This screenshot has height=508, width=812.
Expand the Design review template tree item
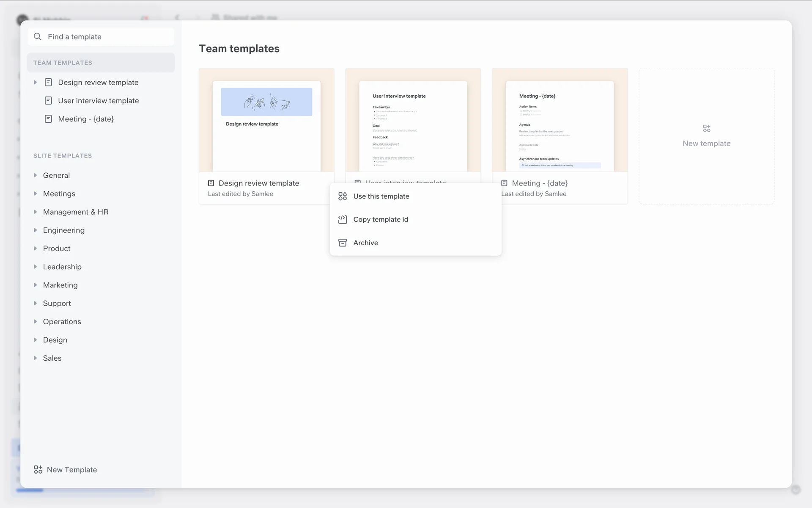tap(36, 82)
